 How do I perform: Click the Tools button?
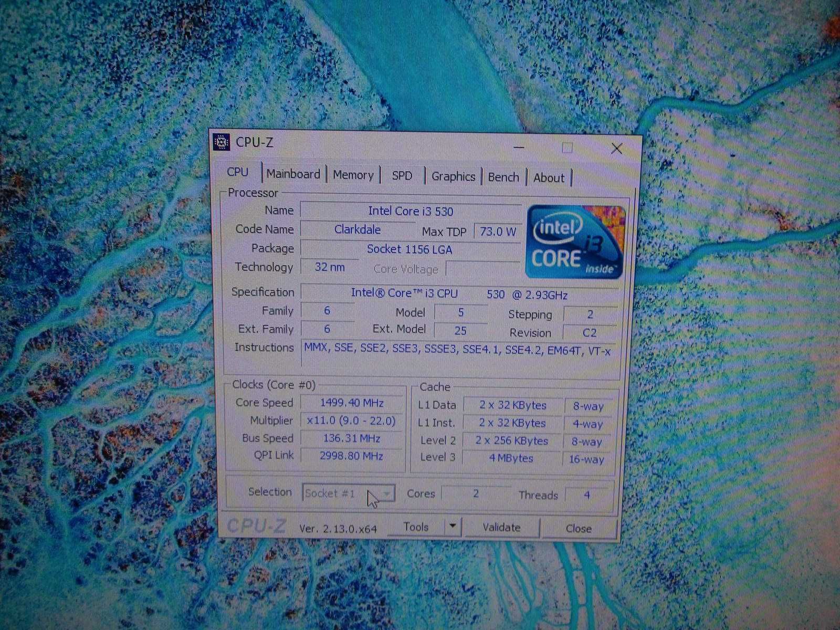416,527
